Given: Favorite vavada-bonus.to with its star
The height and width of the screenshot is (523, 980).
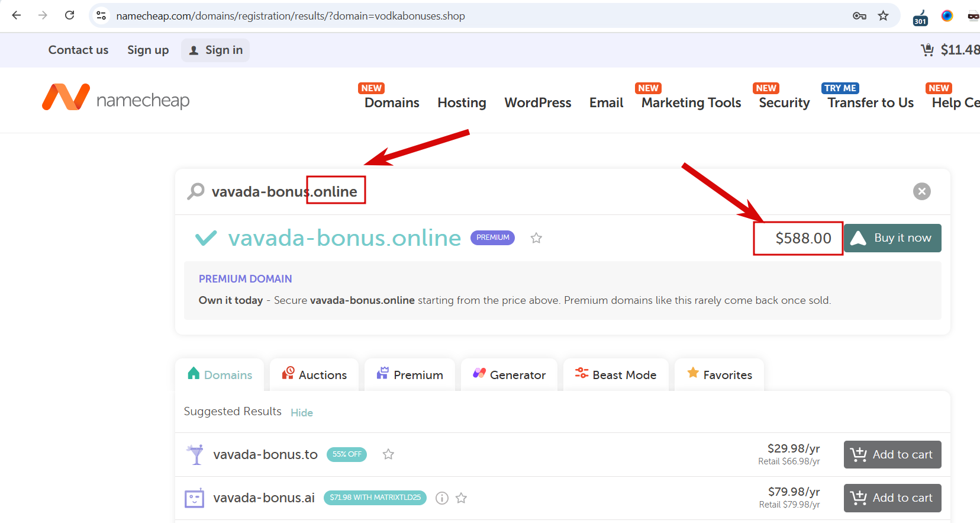Looking at the screenshot, I should coord(388,454).
